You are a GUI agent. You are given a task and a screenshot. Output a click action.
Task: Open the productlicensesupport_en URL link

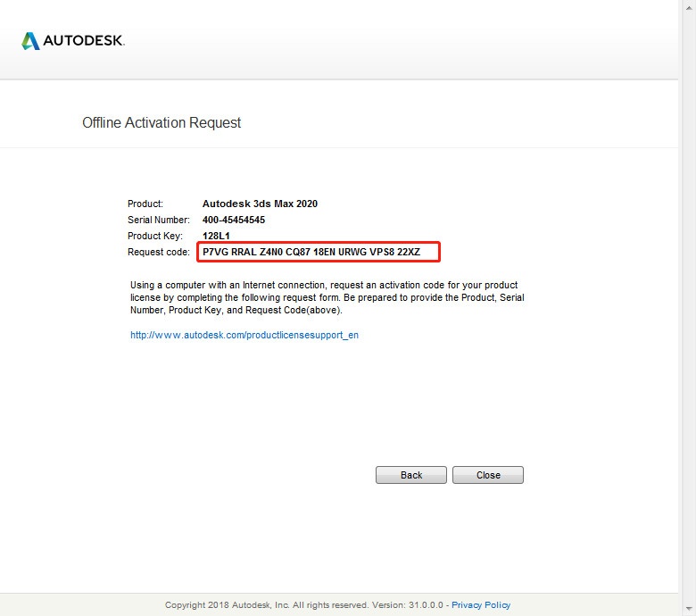click(244, 336)
